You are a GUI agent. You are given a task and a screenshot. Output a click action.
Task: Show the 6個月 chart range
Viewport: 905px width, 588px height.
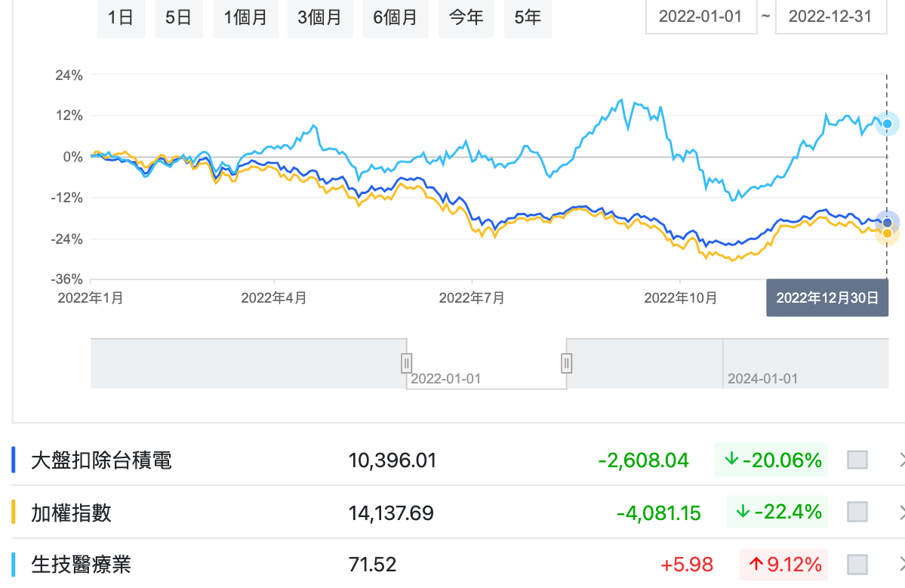[x=396, y=17]
